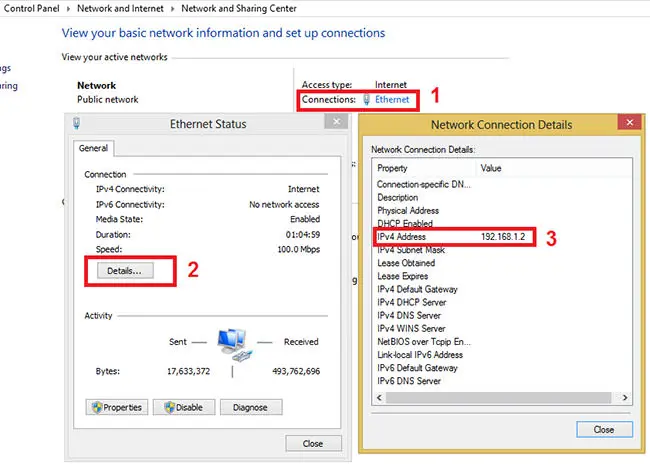The height and width of the screenshot is (466, 650).
Task: Select the IPv6 DNS Server row
Action: 502,381
